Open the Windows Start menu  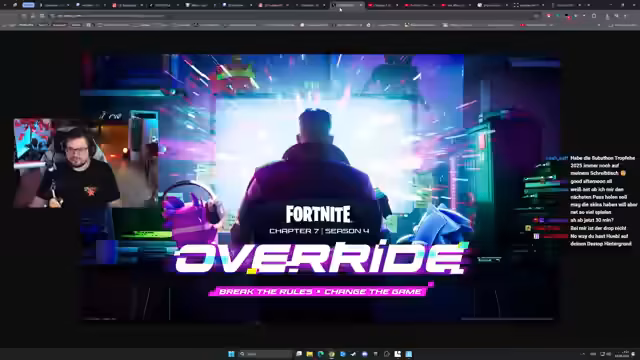tap(231, 354)
